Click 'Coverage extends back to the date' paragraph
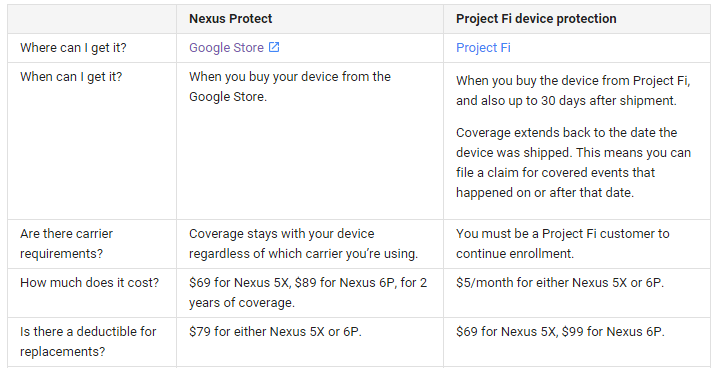The width and height of the screenshot is (717, 368). coord(573,163)
